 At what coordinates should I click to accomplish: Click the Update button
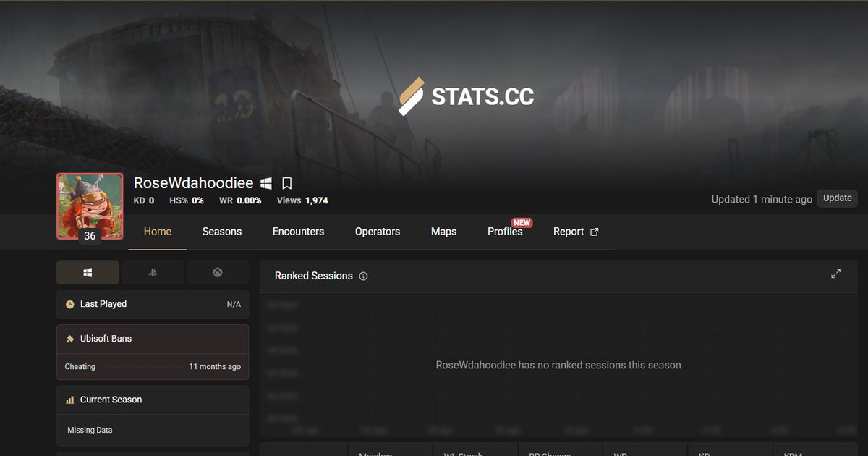[838, 198]
